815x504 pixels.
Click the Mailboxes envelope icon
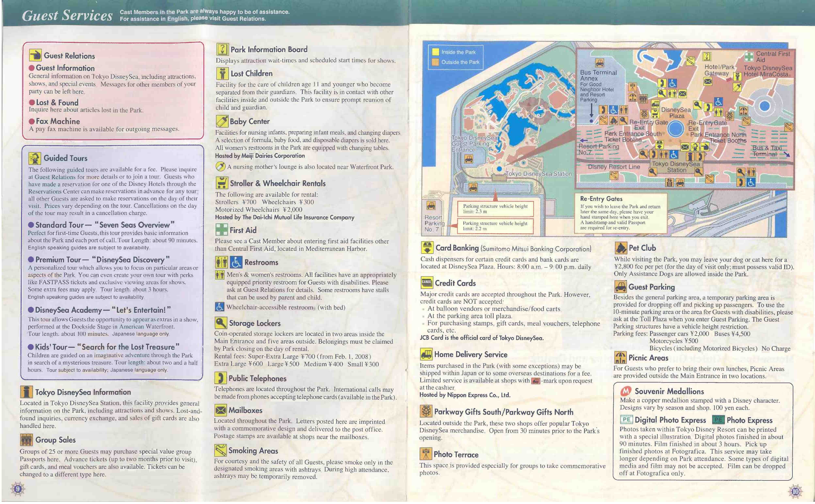(x=220, y=410)
